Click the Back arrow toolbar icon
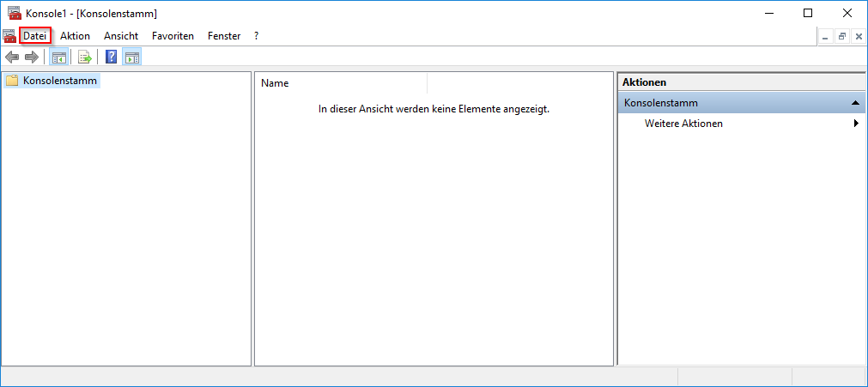868x387 pixels. tap(12, 57)
